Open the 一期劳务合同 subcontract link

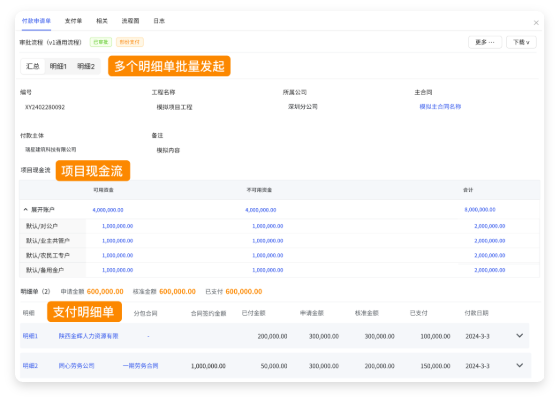[140, 366]
